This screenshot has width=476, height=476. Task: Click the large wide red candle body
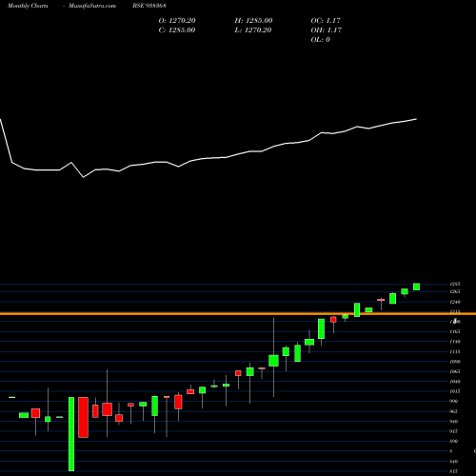[83, 417]
